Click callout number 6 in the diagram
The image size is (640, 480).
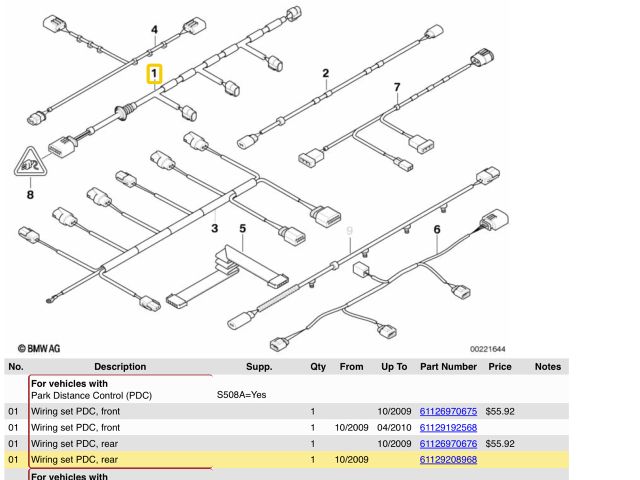coord(436,230)
